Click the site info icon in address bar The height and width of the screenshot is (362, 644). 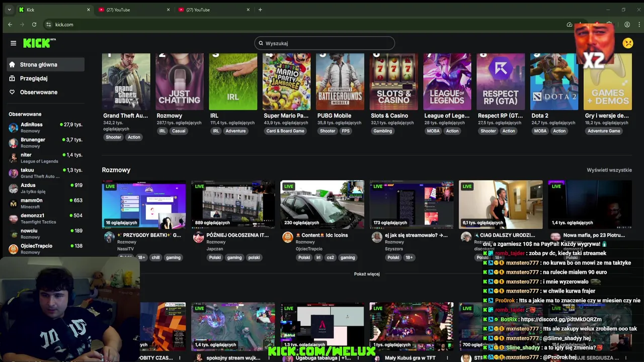pos(48,24)
